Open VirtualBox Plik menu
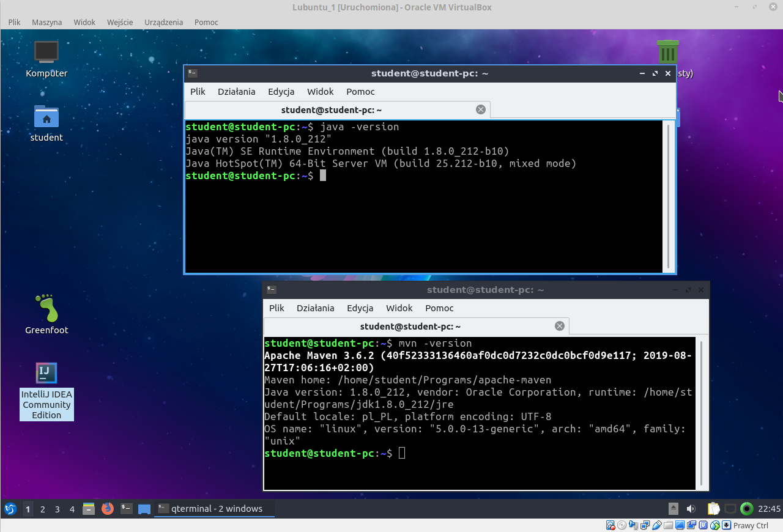The height and width of the screenshot is (532, 783). coord(15,22)
